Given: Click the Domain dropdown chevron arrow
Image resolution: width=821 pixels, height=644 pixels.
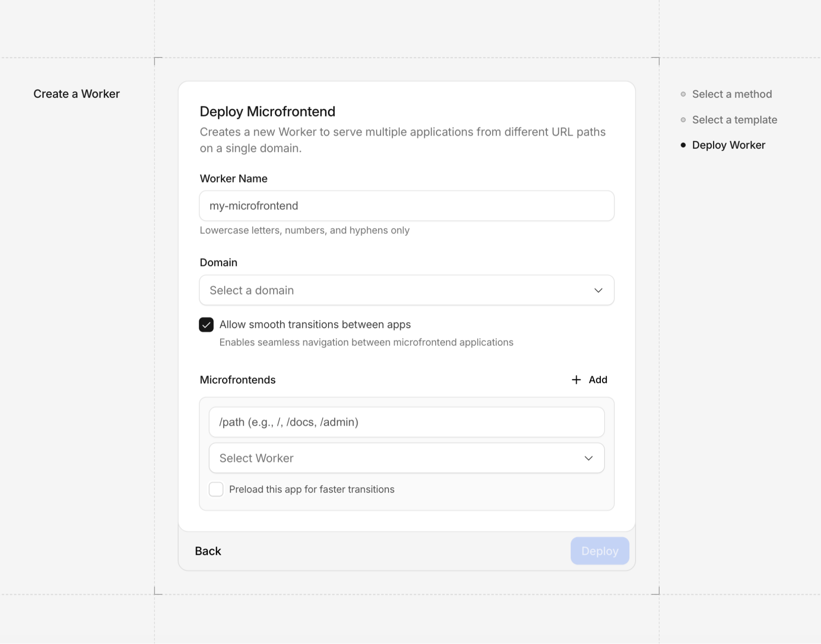Looking at the screenshot, I should pyautogui.click(x=598, y=290).
